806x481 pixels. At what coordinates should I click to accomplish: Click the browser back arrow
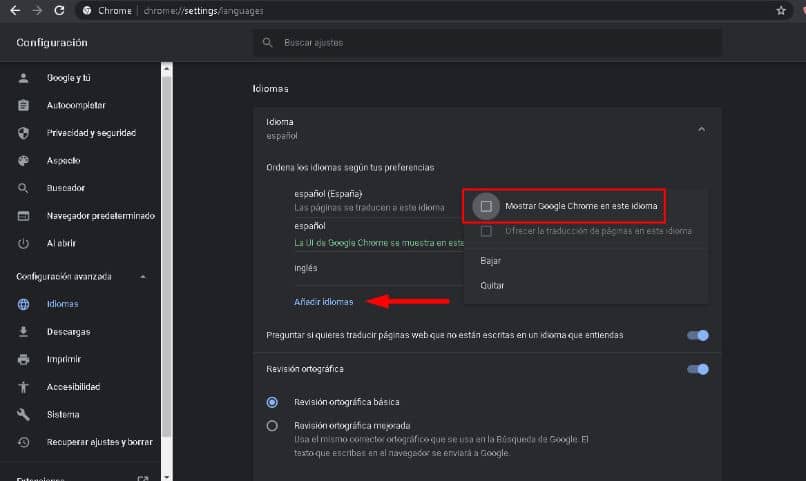point(15,10)
